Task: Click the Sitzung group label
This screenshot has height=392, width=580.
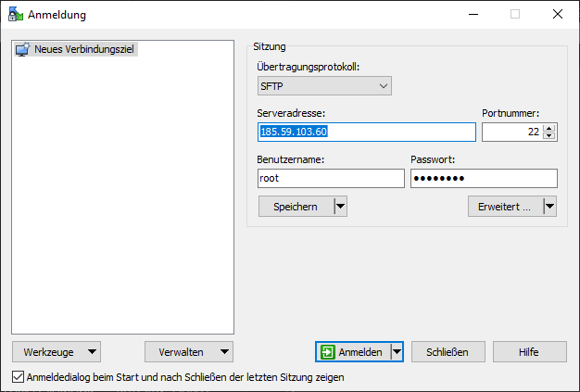Action: [270, 46]
